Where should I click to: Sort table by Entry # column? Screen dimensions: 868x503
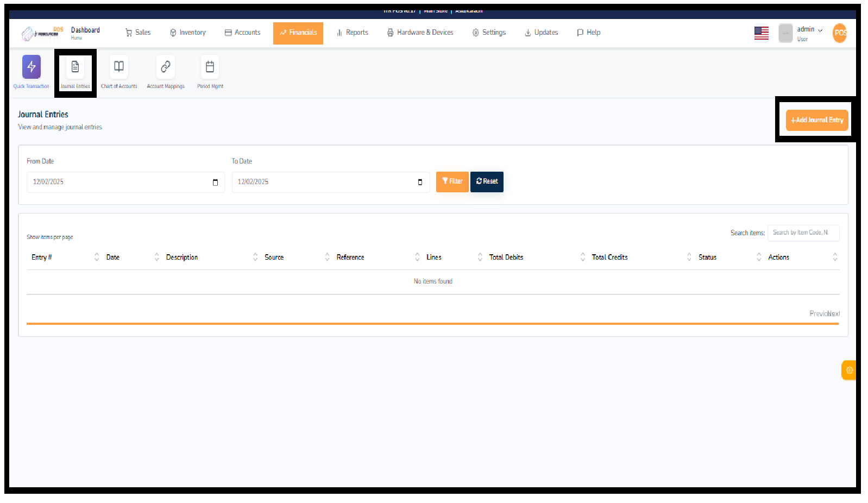pyautogui.click(x=97, y=257)
